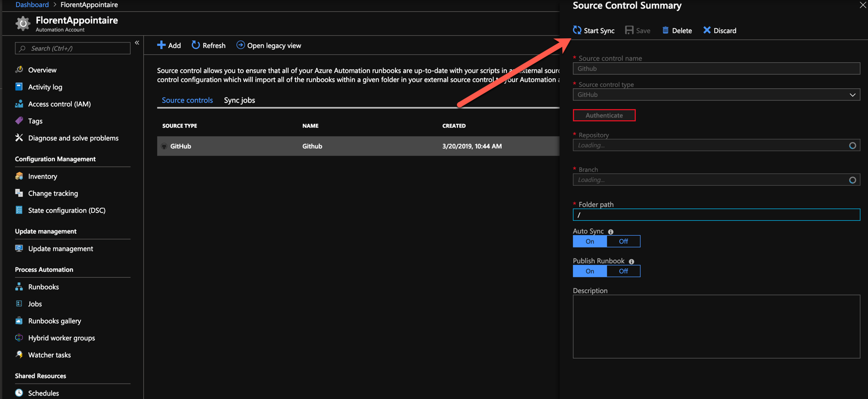The image size is (868, 399).
Task: Select the GitHub source control row
Action: point(358,146)
